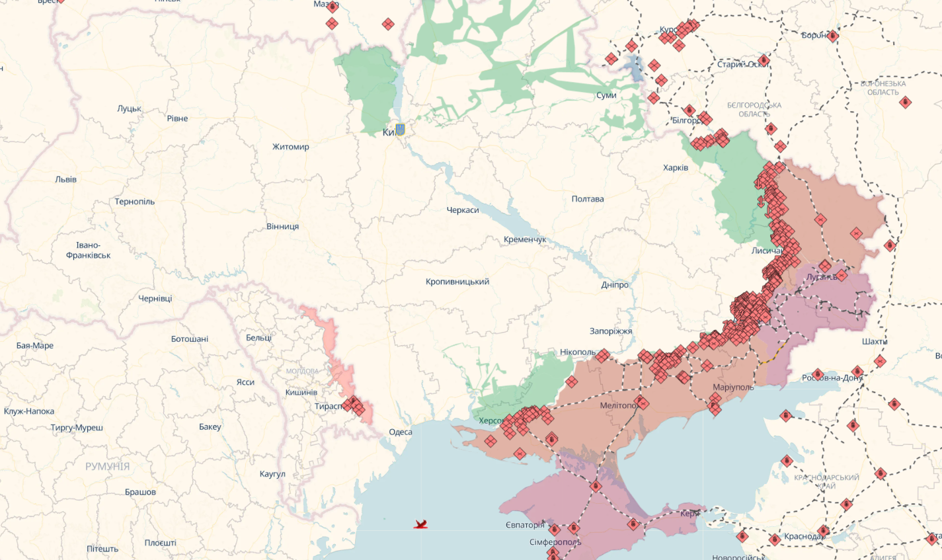
Task: Click marker right beside Нікополь label
Action: pyautogui.click(x=602, y=356)
